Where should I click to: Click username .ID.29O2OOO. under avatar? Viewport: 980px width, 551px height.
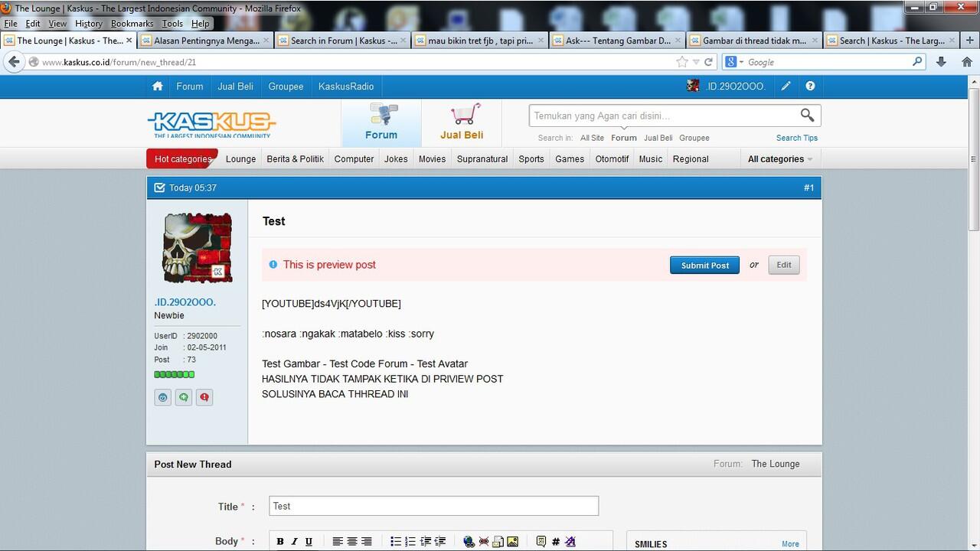(185, 302)
